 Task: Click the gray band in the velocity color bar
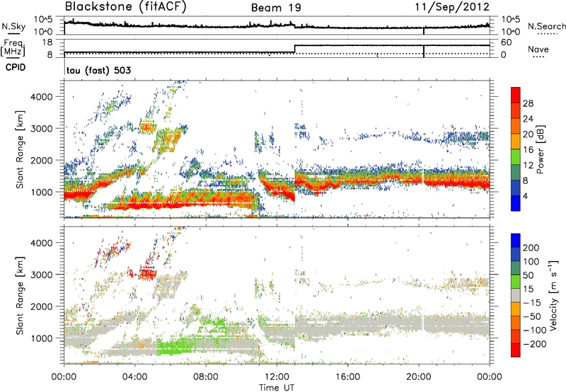point(516,295)
